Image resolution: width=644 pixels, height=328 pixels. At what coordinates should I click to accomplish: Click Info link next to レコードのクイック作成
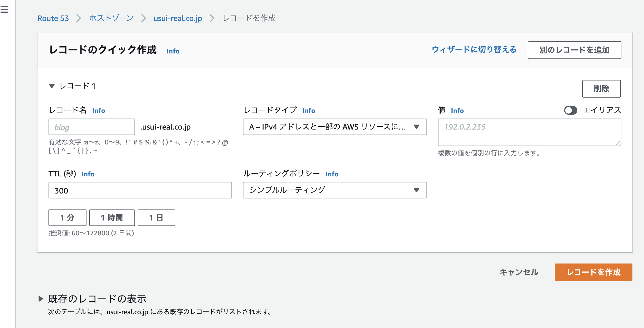click(x=173, y=51)
